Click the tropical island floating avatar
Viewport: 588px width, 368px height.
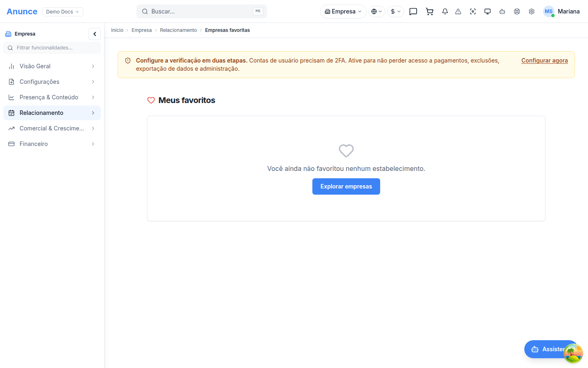(x=573, y=354)
